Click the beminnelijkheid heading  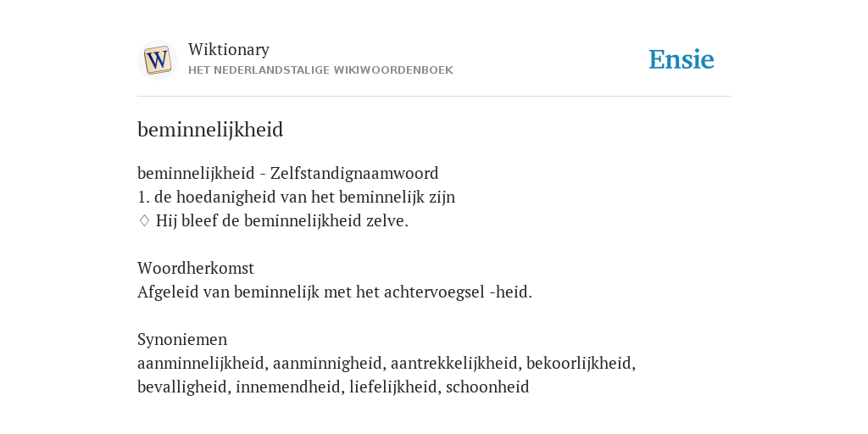(x=210, y=130)
